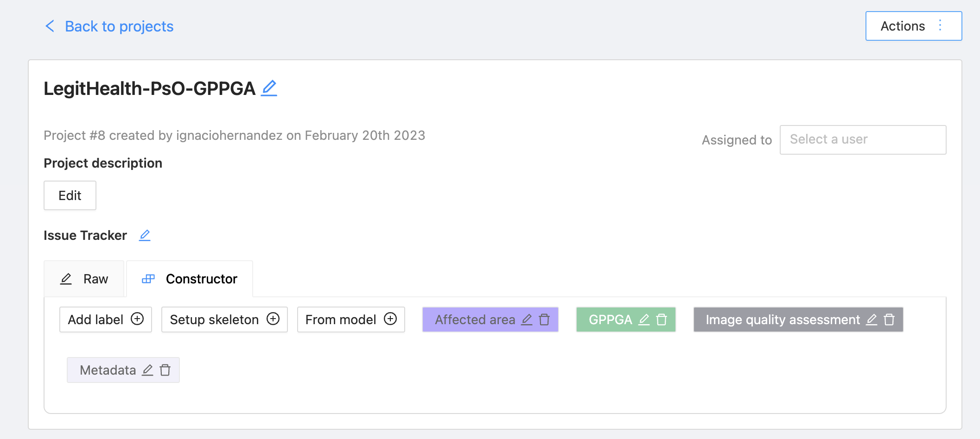This screenshot has height=439, width=980.
Task: Open the Actions dropdown menu
Action: [x=913, y=26]
